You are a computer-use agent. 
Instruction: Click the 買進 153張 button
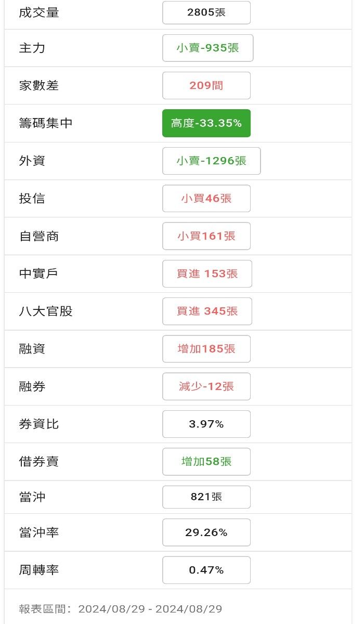pyautogui.click(x=207, y=274)
